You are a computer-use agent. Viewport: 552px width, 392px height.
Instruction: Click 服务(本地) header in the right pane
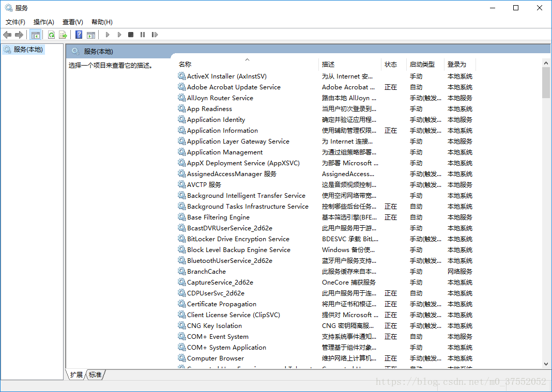[98, 51]
